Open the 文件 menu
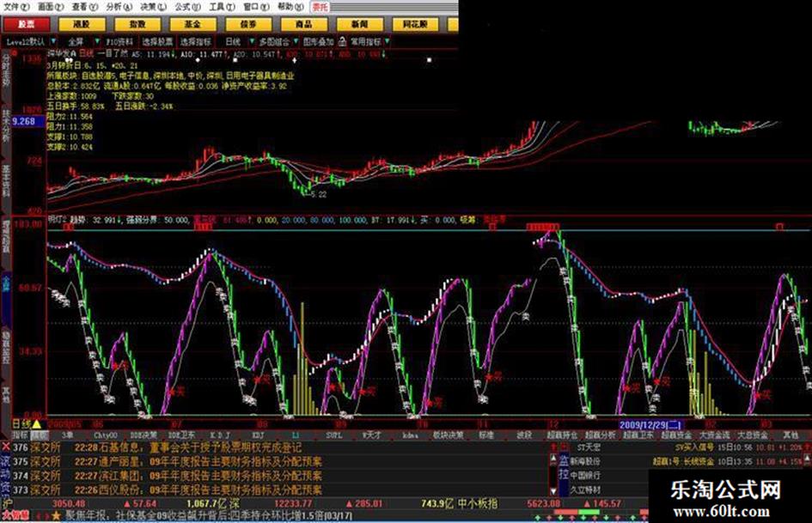Viewport: 812px width, 523px height. tap(16, 7)
